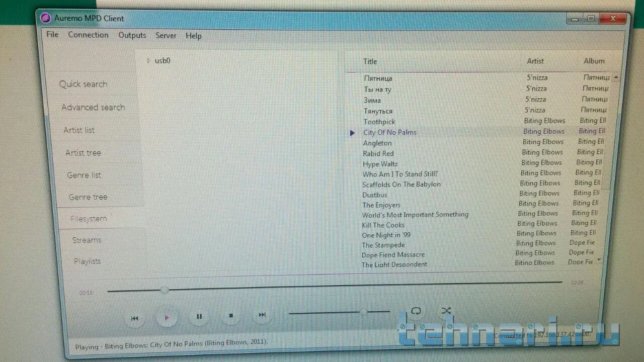Show the Artist list view
This screenshot has width=644, height=362.
79,130
